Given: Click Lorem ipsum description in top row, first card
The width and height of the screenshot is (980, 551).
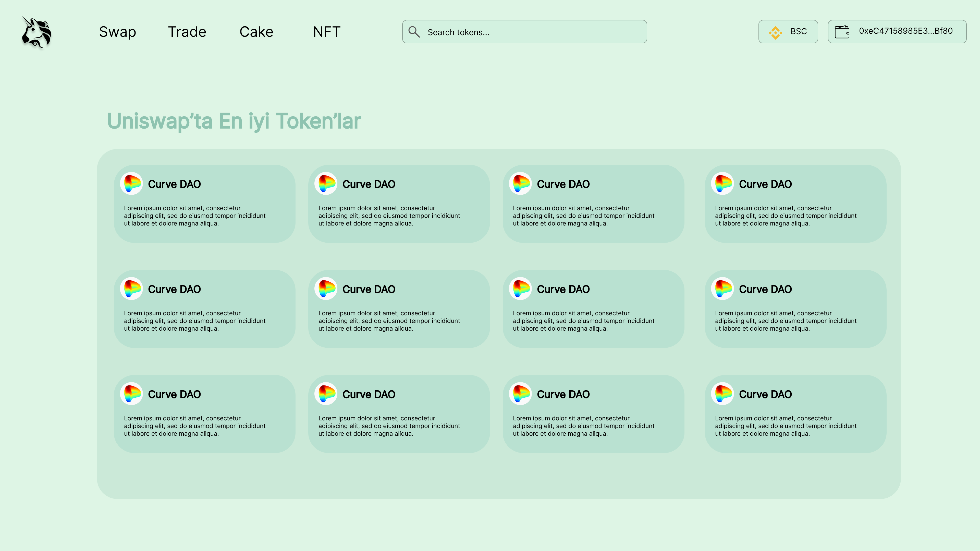Looking at the screenshot, I should click(x=195, y=216).
